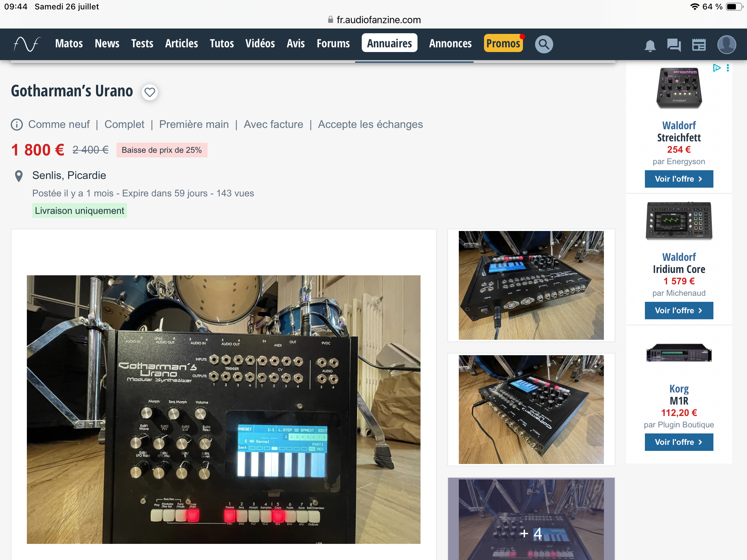Select the Annonces menu item

click(x=450, y=44)
